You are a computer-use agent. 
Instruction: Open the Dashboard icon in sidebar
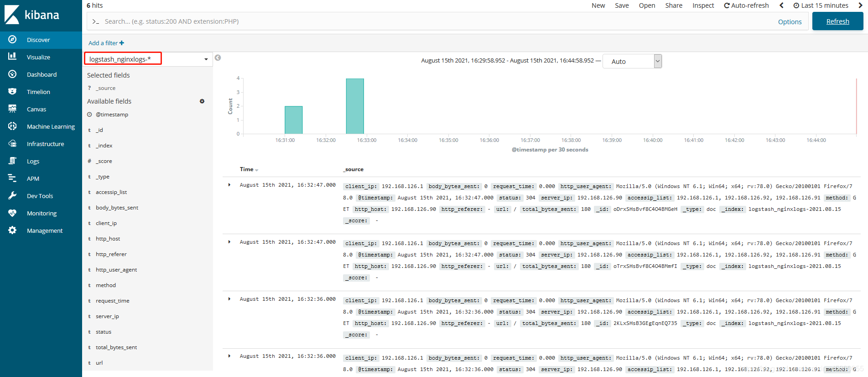pos(12,74)
